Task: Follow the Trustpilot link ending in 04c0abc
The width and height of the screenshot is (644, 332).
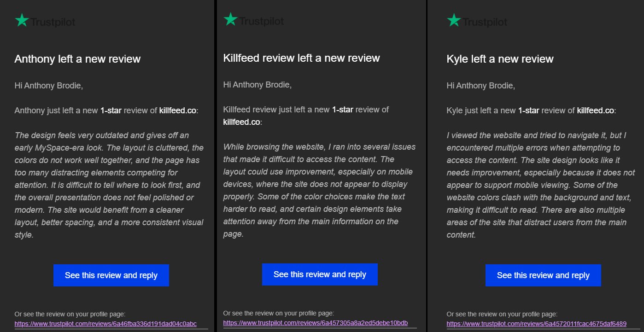Action: [105, 324]
